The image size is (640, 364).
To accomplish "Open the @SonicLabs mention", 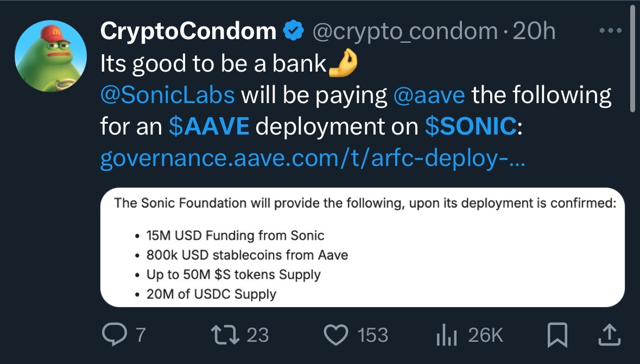I will pyautogui.click(x=167, y=95).
